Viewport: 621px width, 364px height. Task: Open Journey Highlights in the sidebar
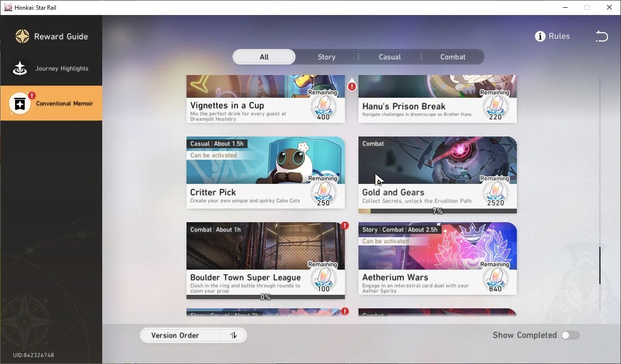point(51,69)
